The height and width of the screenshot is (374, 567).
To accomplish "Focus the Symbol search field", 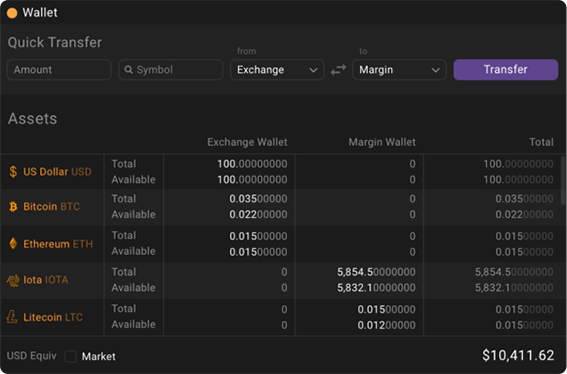I will point(171,69).
